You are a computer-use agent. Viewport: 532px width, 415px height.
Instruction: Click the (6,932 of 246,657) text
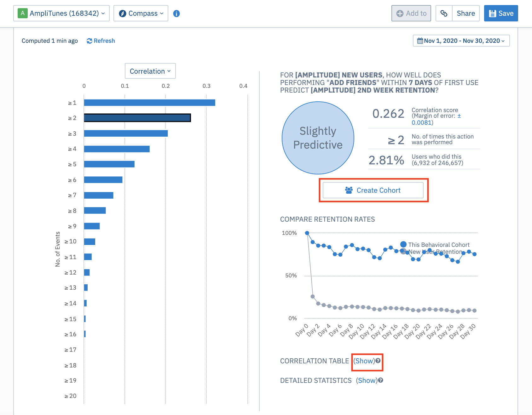tap(437, 163)
